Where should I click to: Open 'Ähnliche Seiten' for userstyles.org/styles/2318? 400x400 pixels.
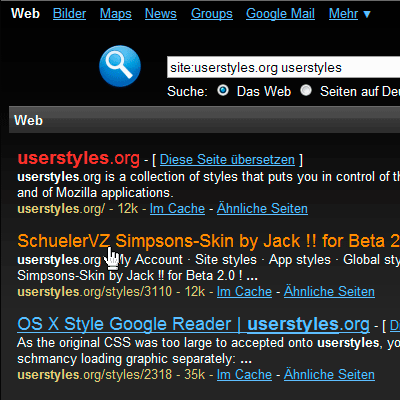pos(329,375)
